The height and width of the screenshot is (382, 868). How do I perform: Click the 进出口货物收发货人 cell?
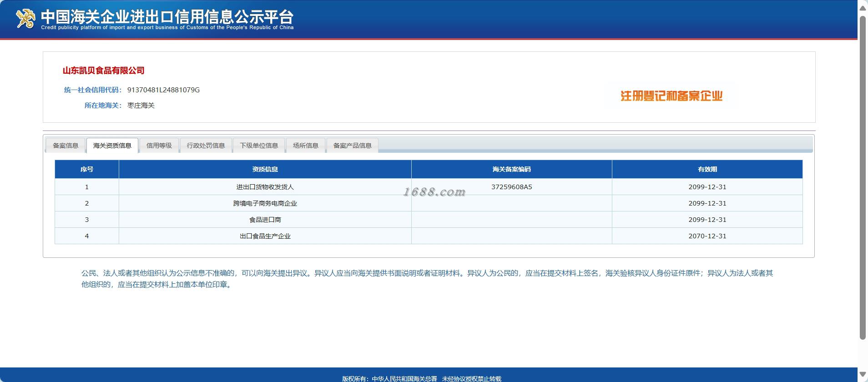pyautogui.click(x=265, y=187)
